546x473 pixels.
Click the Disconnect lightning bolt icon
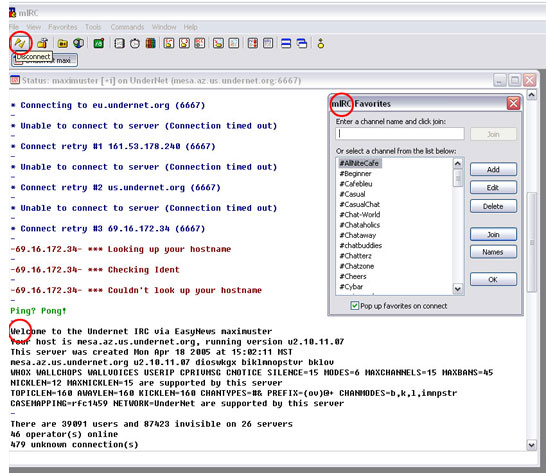tap(20, 43)
